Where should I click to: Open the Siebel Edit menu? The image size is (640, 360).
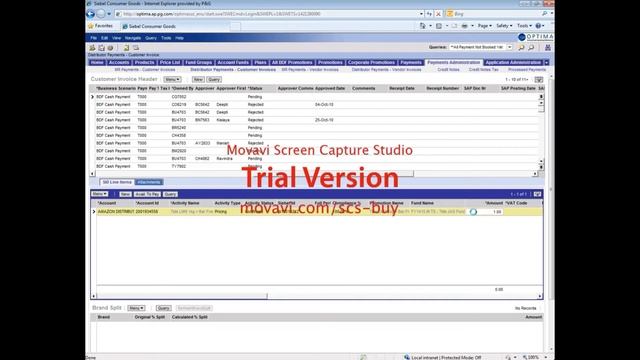tap(104, 38)
